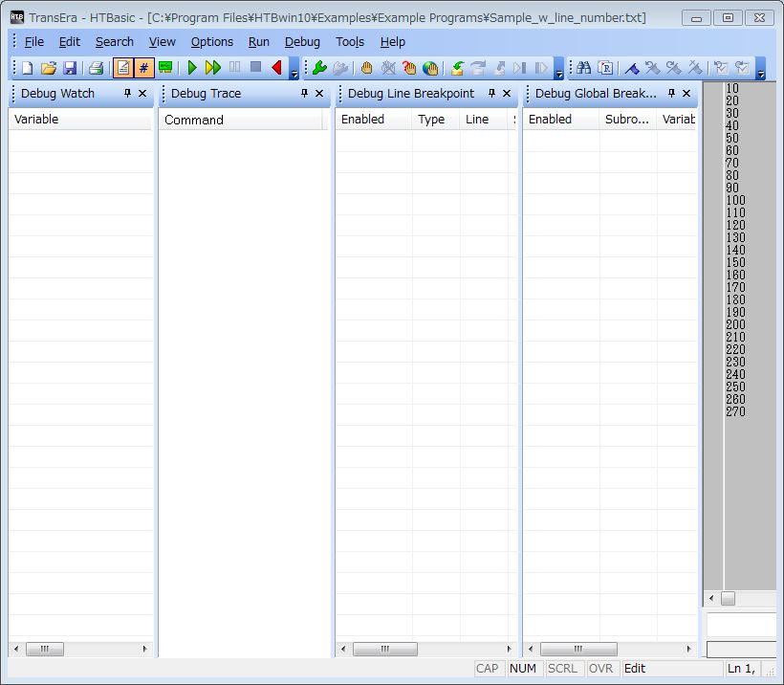
Task: Toggle a bookmark with the blue flag icon
Action: click(632, 68)
